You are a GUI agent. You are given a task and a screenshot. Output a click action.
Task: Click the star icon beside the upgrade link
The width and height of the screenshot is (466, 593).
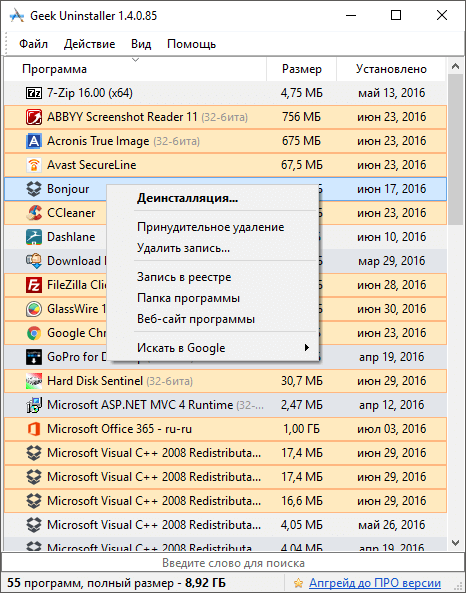298,583
